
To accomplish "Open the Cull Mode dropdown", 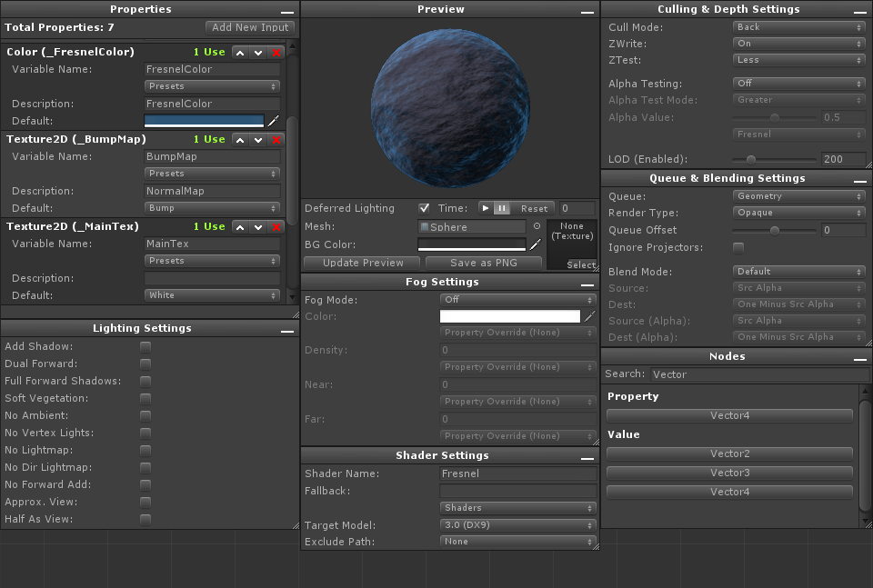I will 798,27.
